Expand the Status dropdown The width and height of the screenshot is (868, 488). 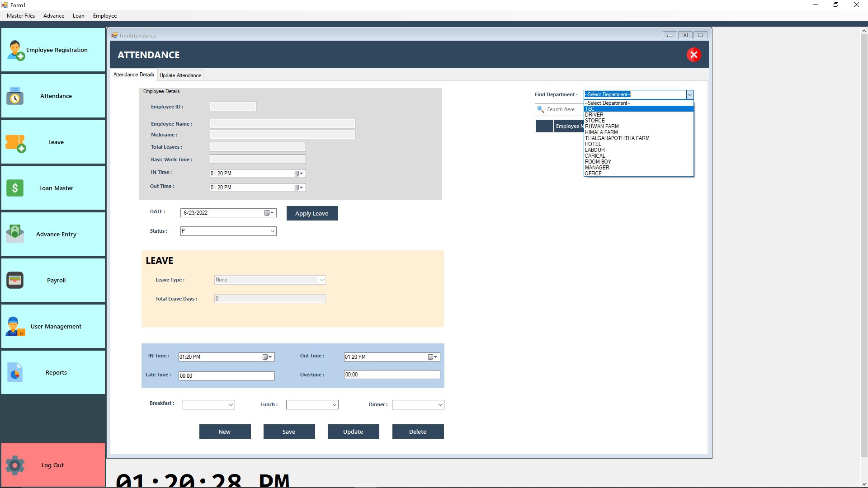click(x=272, y=231)
